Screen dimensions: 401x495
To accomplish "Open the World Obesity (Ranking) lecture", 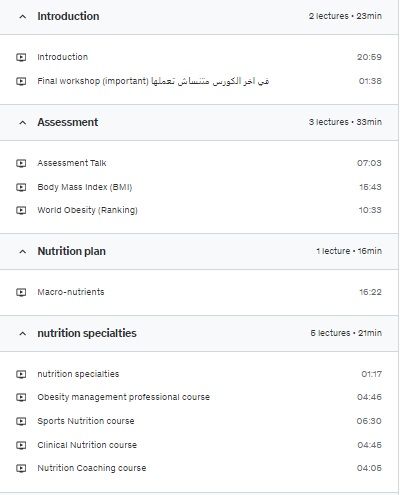I will click(87, 210).
